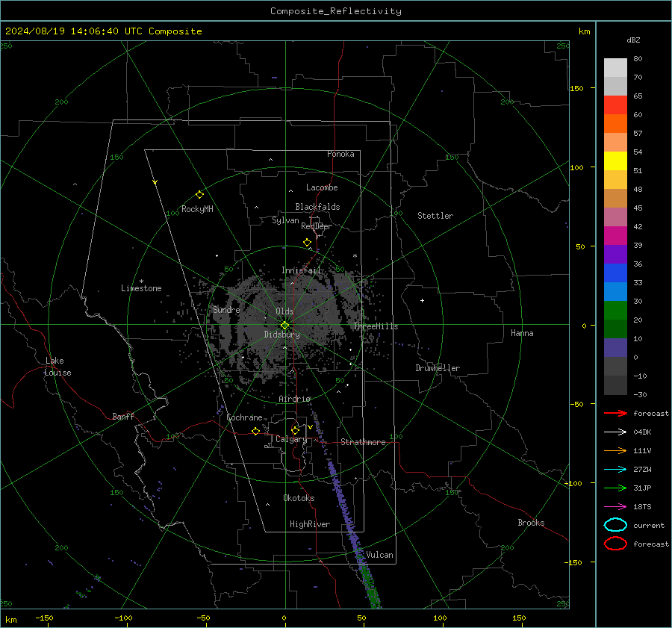The width and height of the screenshot is (672, 628).
Task: Click the asterisk marker above Limestone
Action: [141, 282]
